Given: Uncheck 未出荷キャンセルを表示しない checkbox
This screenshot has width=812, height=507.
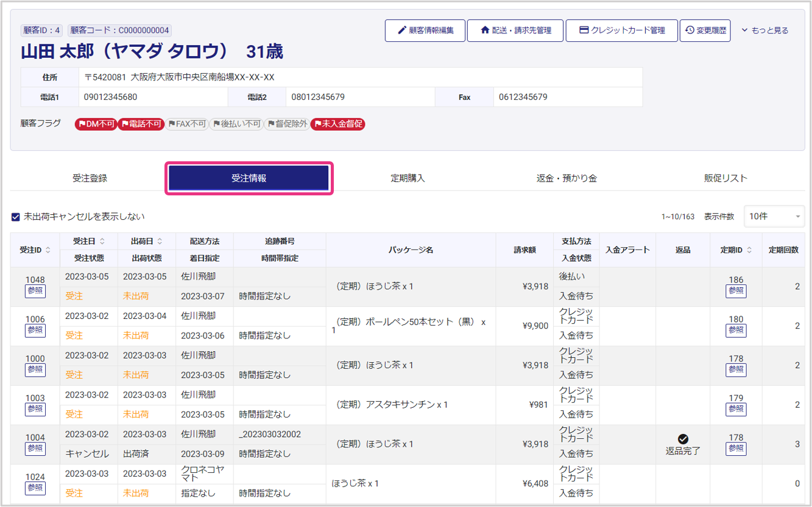Looking at the screenshot, I should [16, 217].
